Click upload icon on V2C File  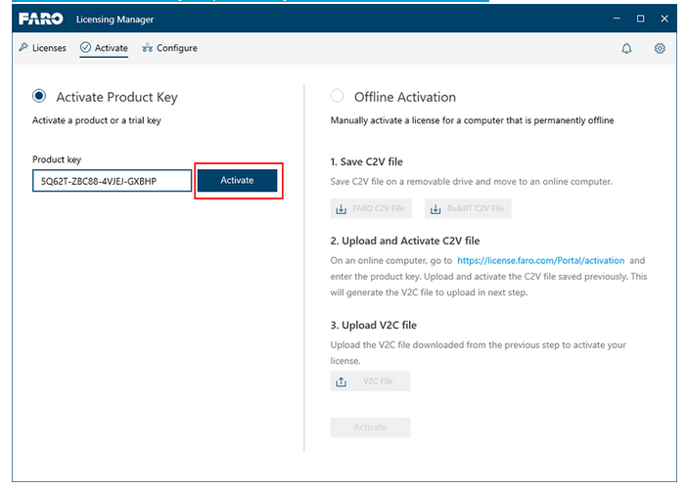(341, 381)
